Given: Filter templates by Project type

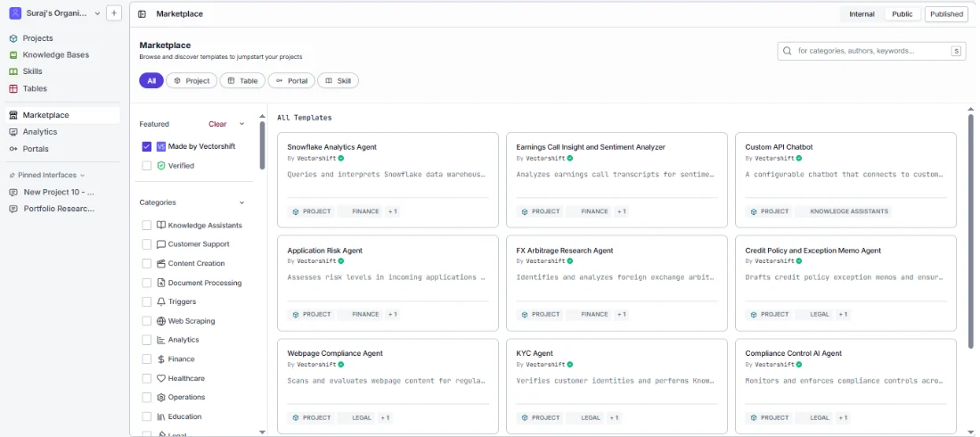Looking at the screenshot, I should (192, 81).
